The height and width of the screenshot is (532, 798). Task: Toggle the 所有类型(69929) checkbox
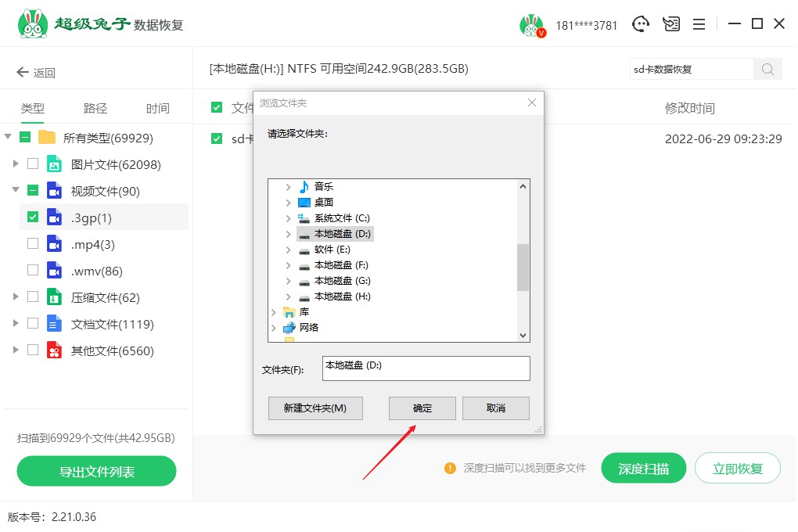click(25, 137)
